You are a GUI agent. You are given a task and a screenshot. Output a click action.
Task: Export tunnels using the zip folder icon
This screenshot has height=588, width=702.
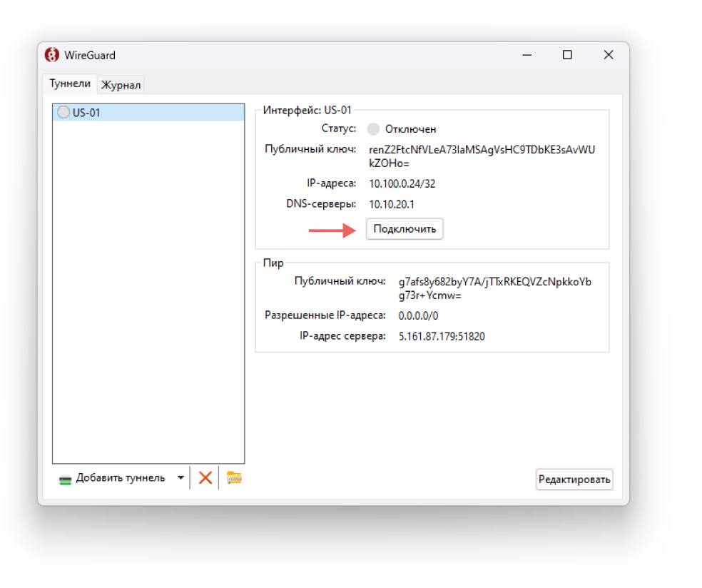pyautogui.click(x=234, y=478)
